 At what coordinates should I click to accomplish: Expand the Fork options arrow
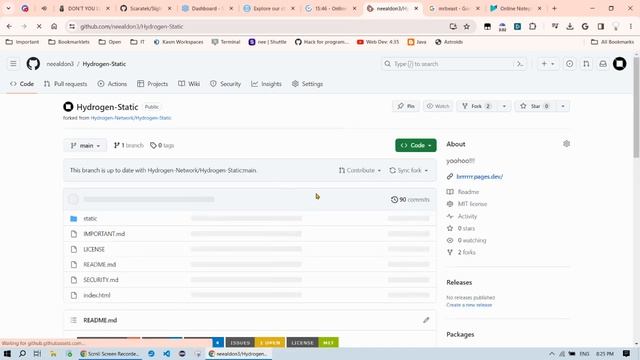pos(504,106)
